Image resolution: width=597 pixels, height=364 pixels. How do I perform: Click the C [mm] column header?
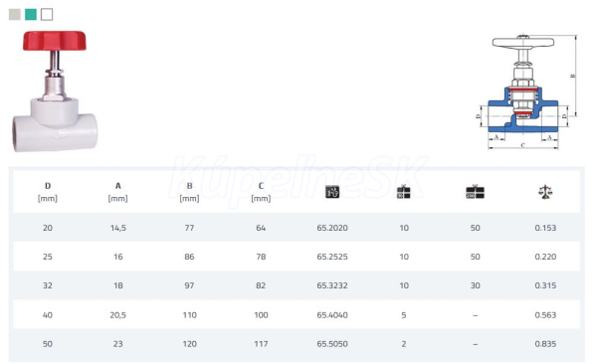261,192
